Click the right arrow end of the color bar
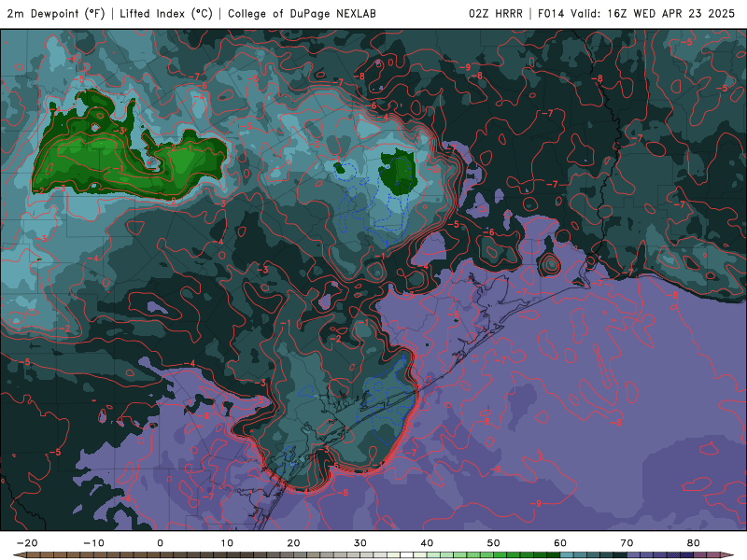 tap(727, 554)
